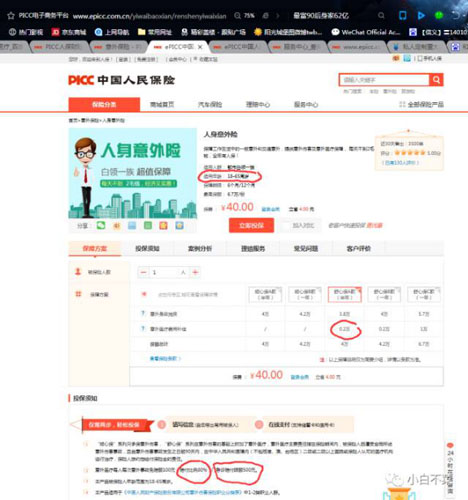468x500 pixels.
Task: Click the bookmark star in address bar
Action: (x=11, y=16)
